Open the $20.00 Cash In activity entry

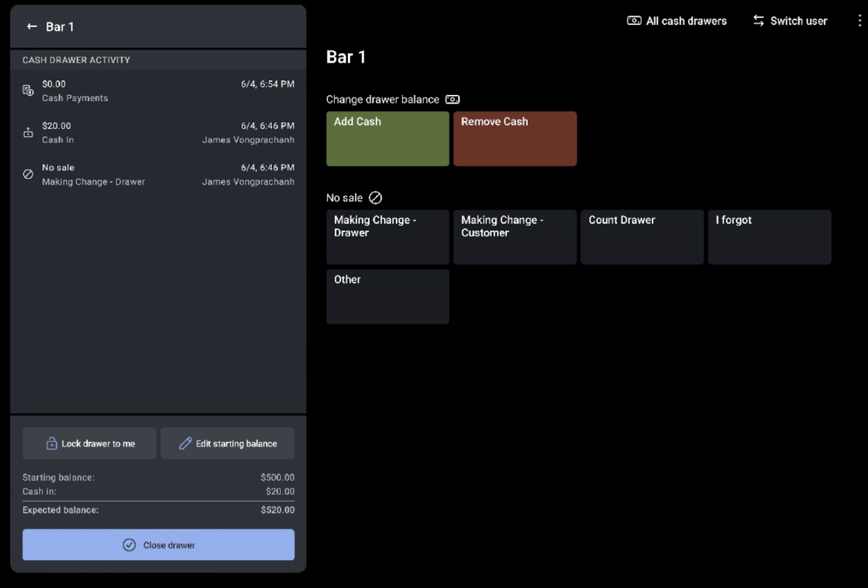pos(158,133)
